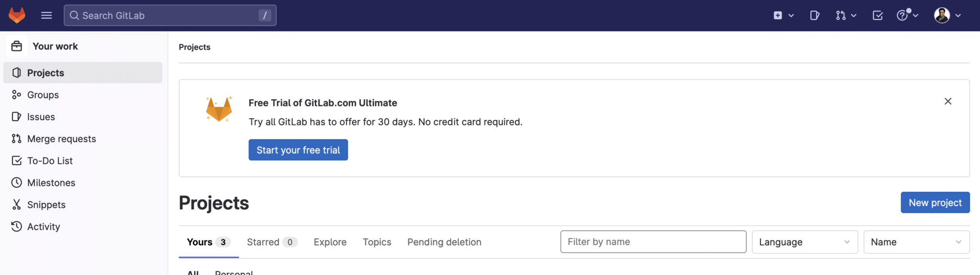
Task: Open the user avatar menu
Action: 947,15
